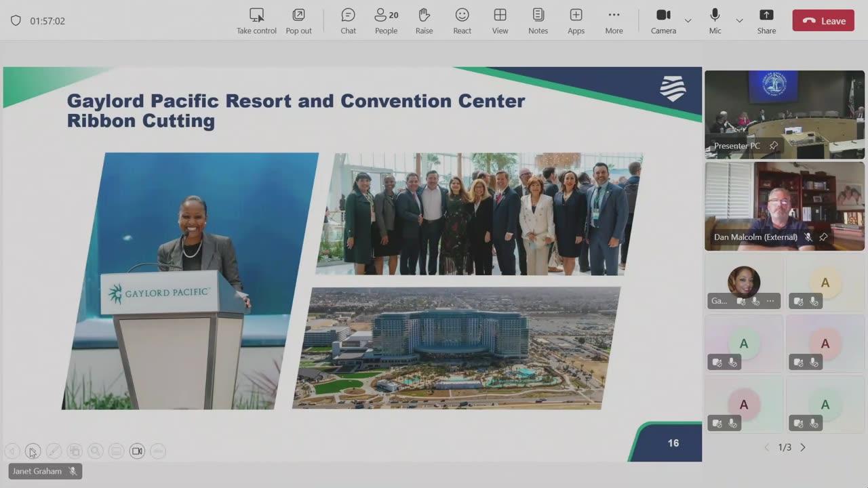Expand the camera options chevron
Screen dimensions: 868x488
point(688,21)
